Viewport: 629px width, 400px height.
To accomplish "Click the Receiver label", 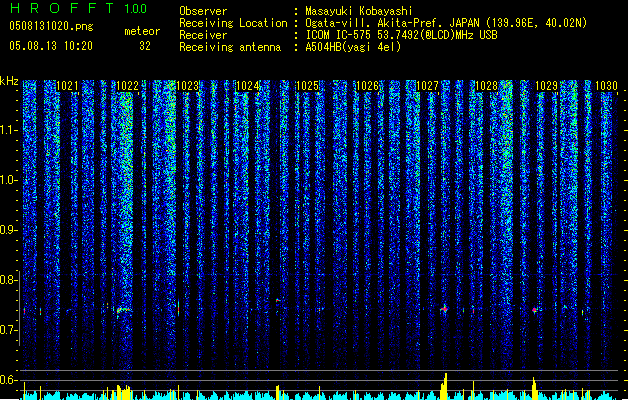I will [x=203, y=35].
